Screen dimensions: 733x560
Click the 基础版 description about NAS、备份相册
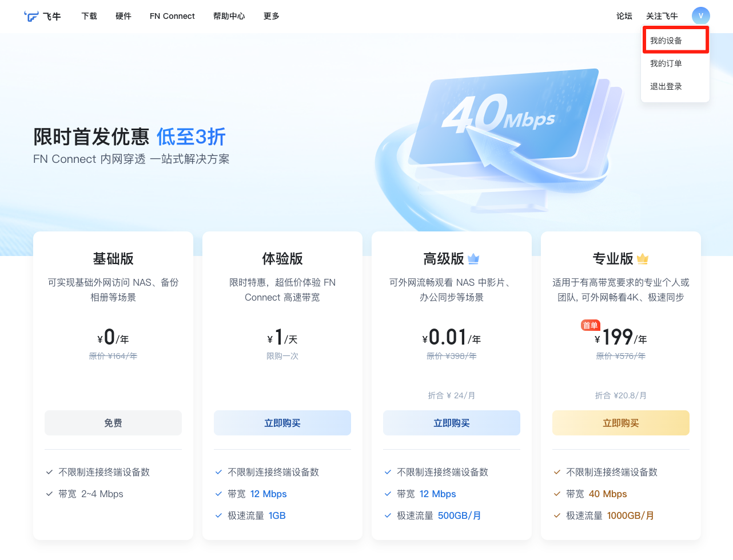113,290
